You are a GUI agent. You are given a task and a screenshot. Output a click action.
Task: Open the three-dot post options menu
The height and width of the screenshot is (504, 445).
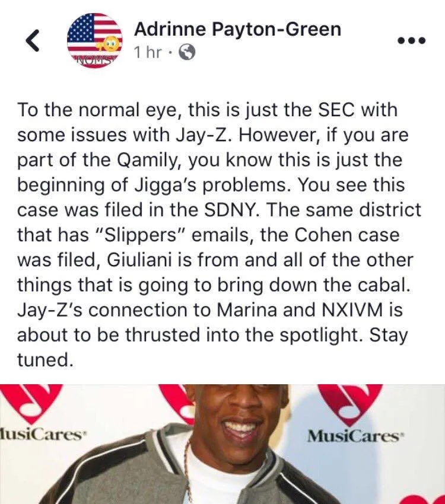click(412, 40)
